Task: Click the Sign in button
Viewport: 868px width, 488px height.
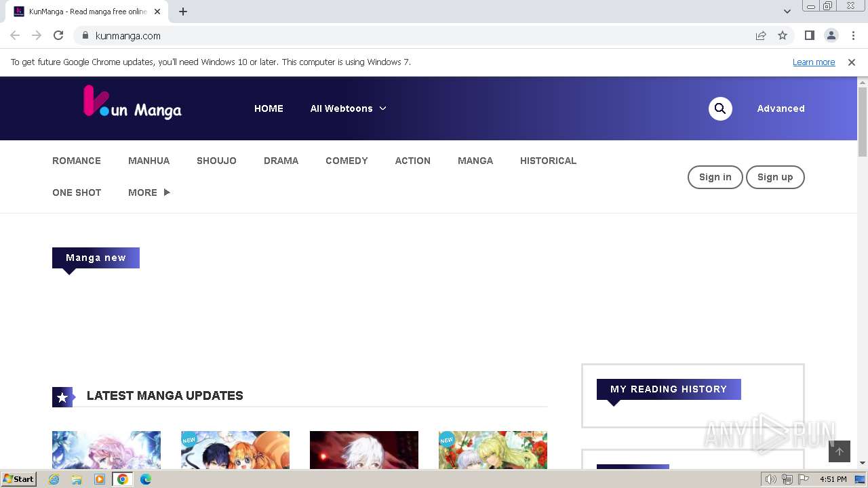Action: [x=715, y=177]
